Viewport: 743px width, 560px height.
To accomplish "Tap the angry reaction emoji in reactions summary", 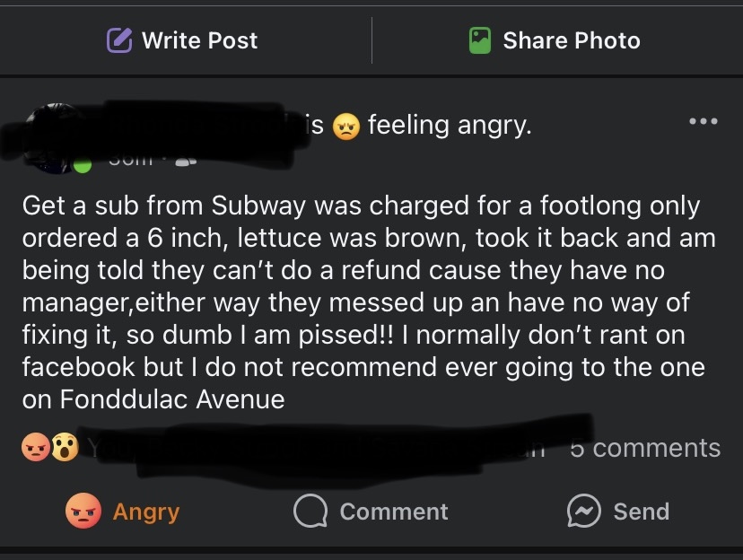I will point(37,448).
